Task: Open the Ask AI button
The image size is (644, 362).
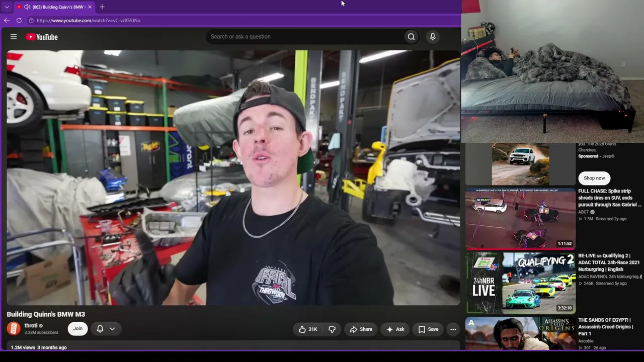Action: point(395,329)
